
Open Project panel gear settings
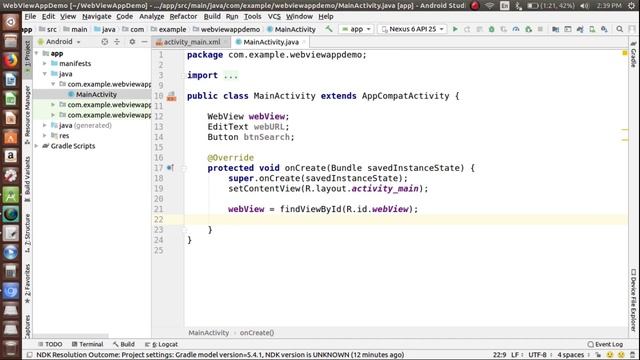click(x=132, y=42)
